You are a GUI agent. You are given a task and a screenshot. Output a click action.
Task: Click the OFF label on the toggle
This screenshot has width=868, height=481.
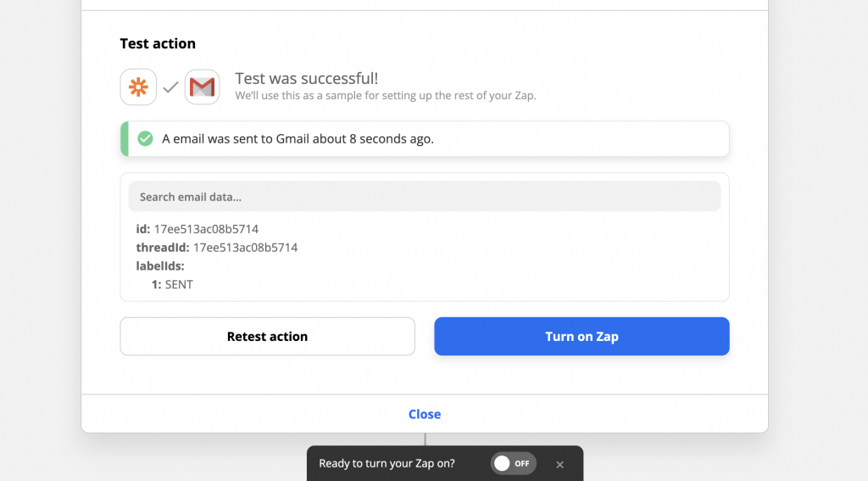click(522, 464)
